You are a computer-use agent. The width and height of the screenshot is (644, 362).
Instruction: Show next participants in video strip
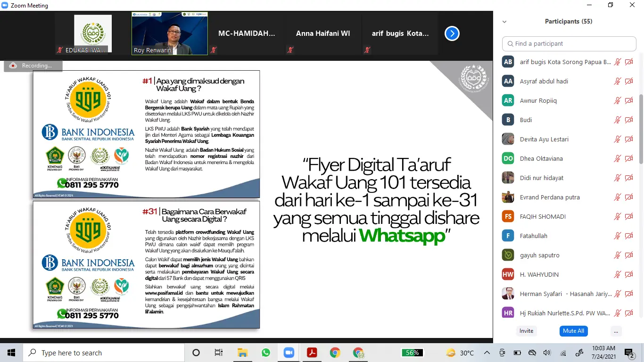(452, 33)
